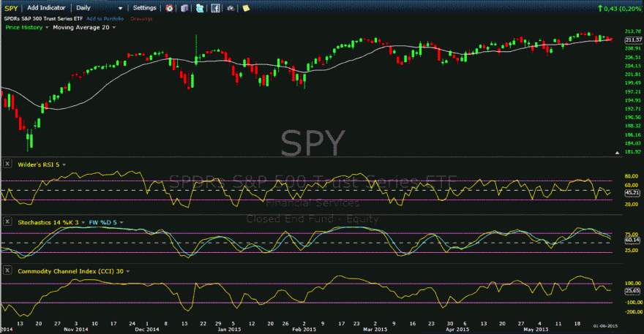Open the FW %D 5 dropdown arrow
This screenshot has height=334, width=644.
tap(121, 222)
